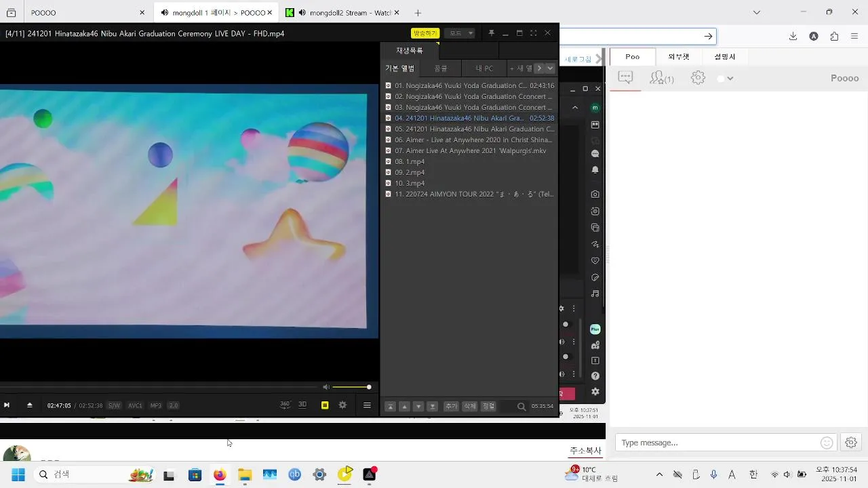The width and height of the screenshot is (868, 488).
Task: Click the Plus badge in the sidebar
Action: (595, 329)
